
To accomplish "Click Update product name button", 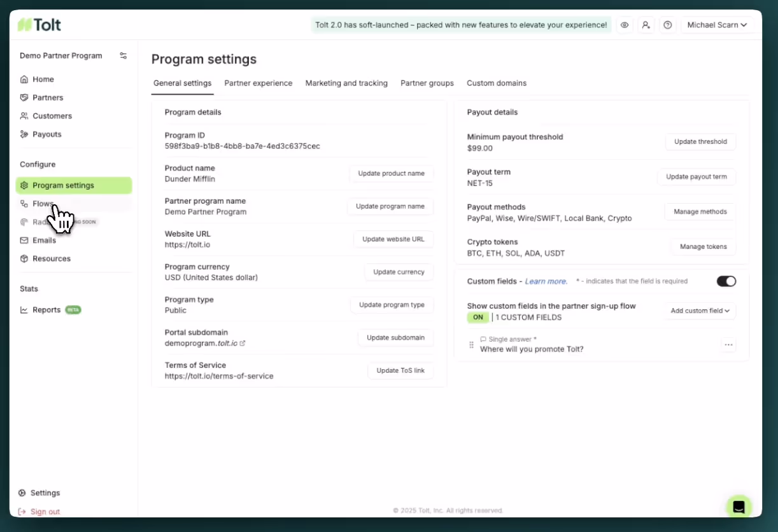I will pyautogui.click(x=392, y=174).
